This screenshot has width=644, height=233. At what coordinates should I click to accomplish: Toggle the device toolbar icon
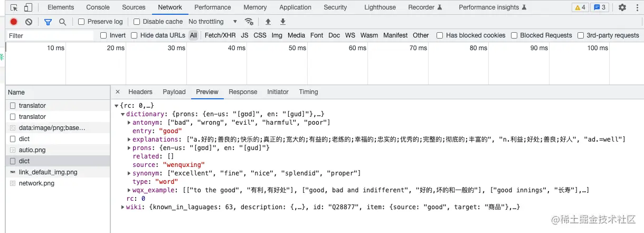pyautogui.click(x=28, y=7)
